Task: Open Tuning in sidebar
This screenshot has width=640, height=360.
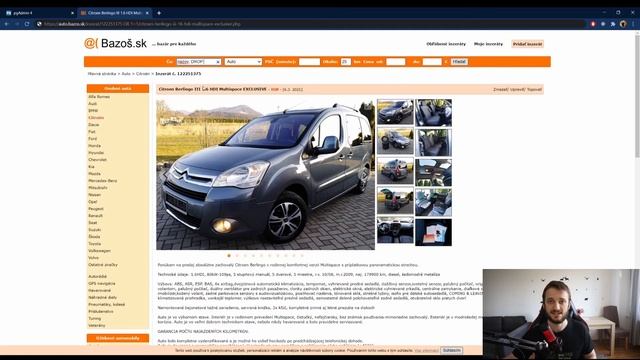Action: tap(95, 318)
